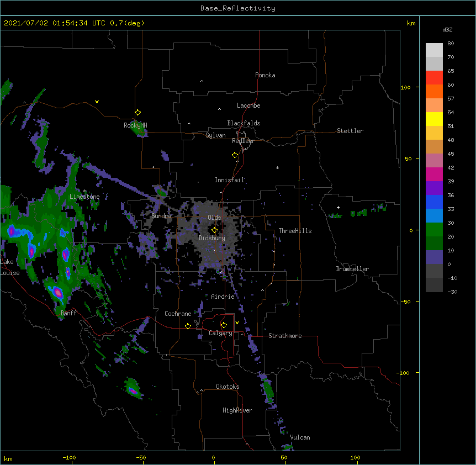Click the RedDeer city label
The image size is (476, 465).
(243, 141)
